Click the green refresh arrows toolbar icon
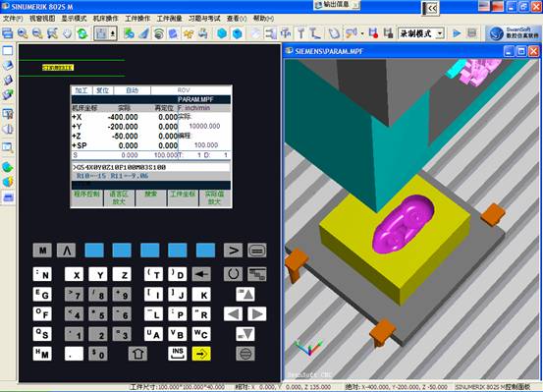This screenshot has width=543, height=392. pyautogui.click(x=82, y=33)
